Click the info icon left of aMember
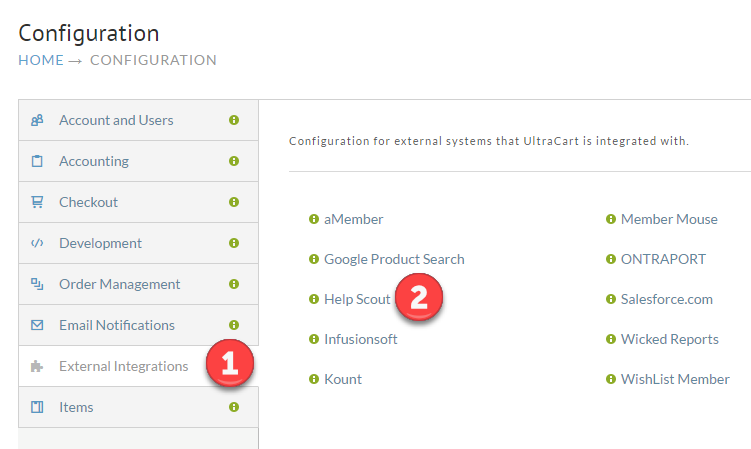This screenshot has width=751, height=449. point(314,219)
